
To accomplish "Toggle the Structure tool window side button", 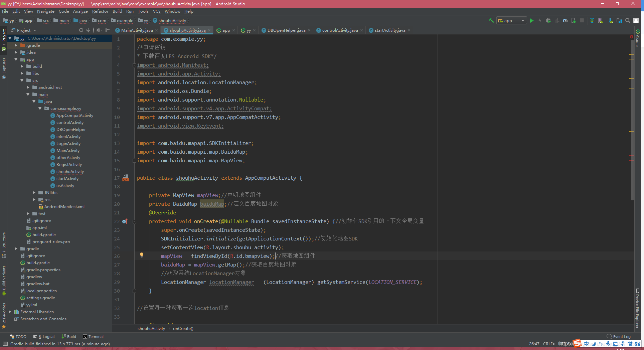I will (4, 245).
